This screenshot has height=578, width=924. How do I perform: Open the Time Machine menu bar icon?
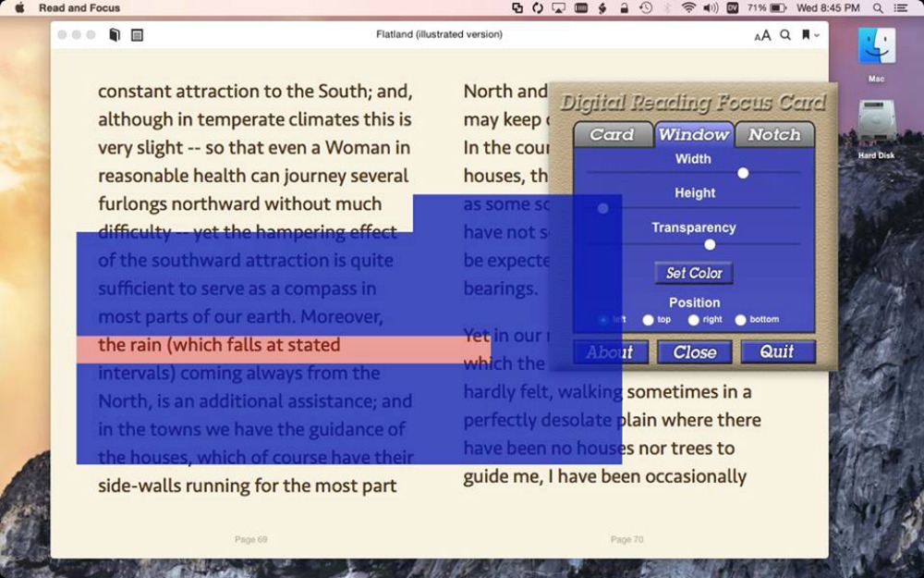[646, 7]
